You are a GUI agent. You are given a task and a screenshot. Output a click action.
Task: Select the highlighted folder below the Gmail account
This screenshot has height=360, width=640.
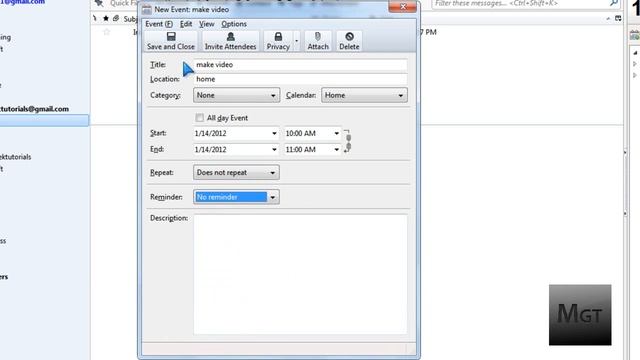click(x=44, y=120)
